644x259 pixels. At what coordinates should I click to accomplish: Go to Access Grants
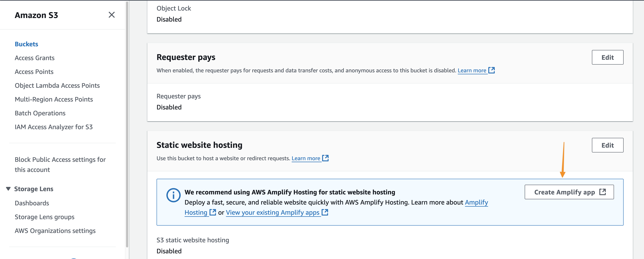[x=34, y=58]
